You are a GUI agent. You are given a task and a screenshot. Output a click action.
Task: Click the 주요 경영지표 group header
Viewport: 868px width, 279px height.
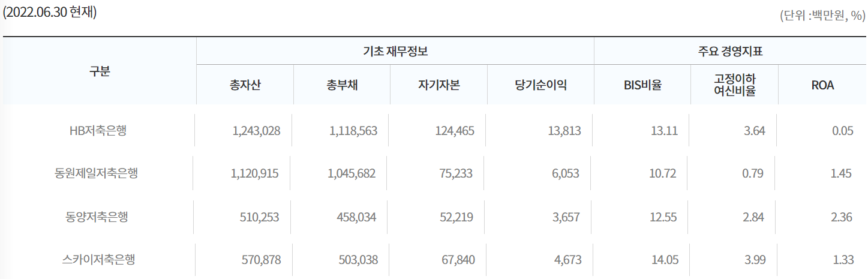(730, 51)
